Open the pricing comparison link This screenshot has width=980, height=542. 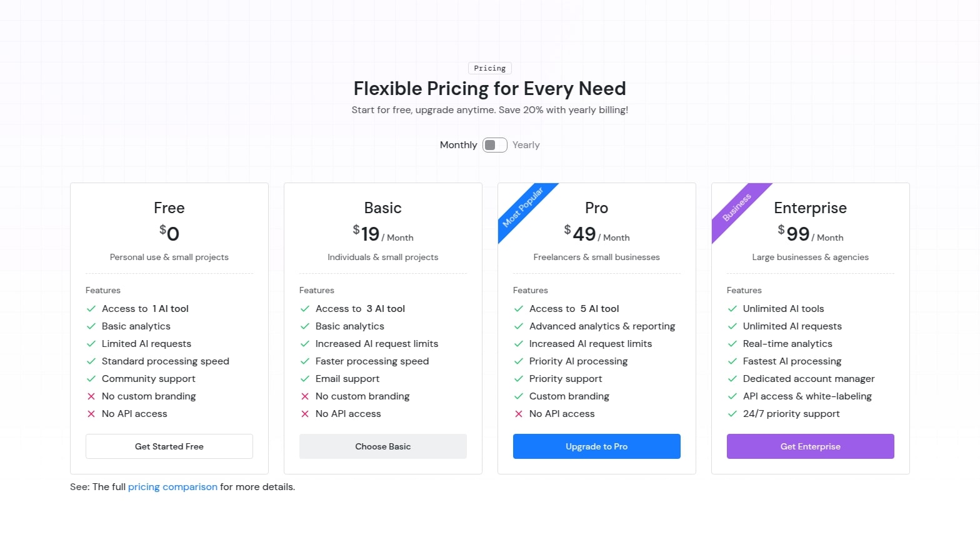[172, 487]
